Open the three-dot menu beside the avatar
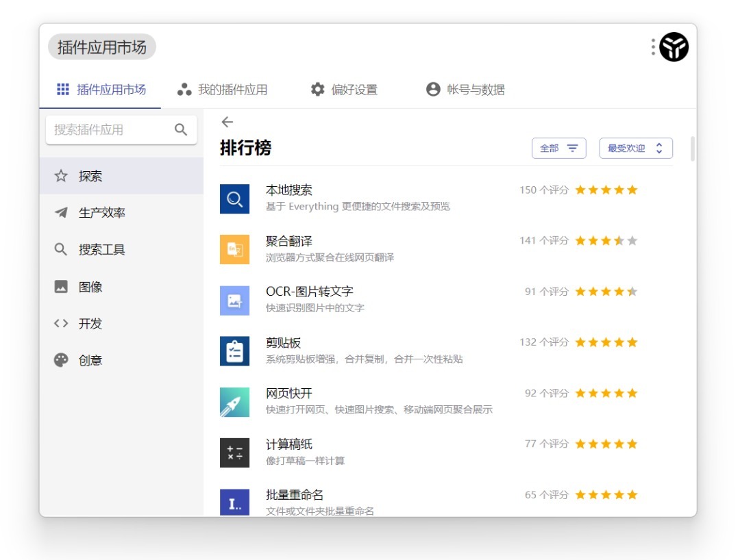 click(653, 47)
